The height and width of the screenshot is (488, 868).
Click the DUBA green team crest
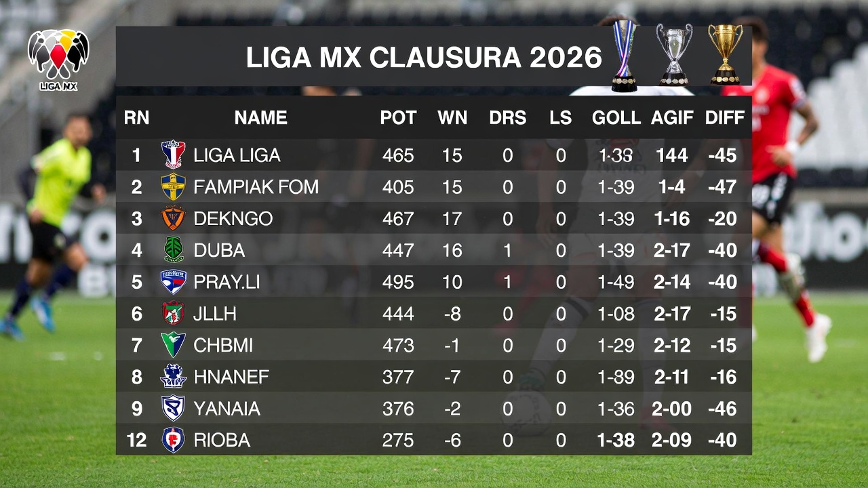click(x=173, y=249)
